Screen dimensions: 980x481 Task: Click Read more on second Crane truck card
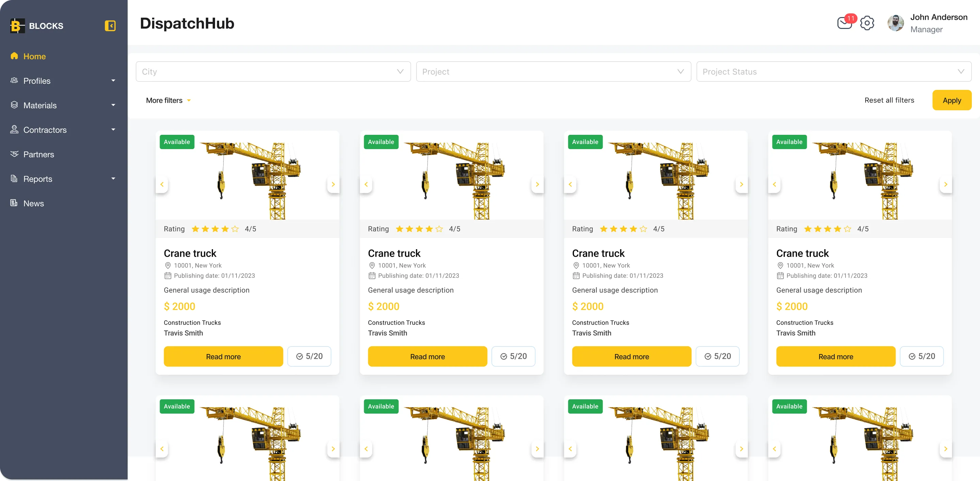tap(428, 356)
